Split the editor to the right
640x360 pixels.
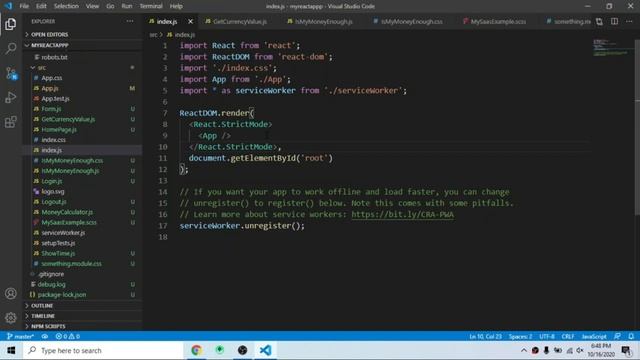coord(614,21)
